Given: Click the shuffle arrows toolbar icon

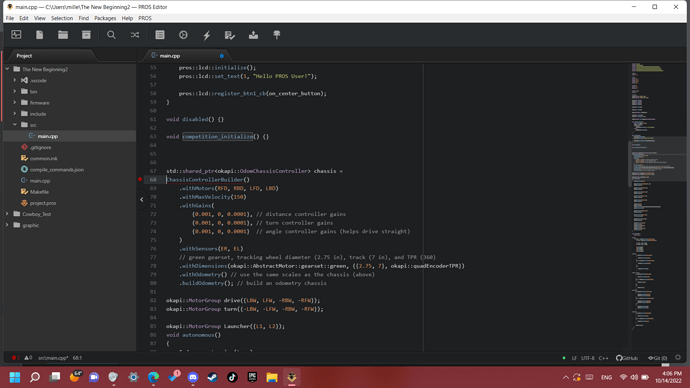Looking at the screenshot, I should (x=135, y=35).
